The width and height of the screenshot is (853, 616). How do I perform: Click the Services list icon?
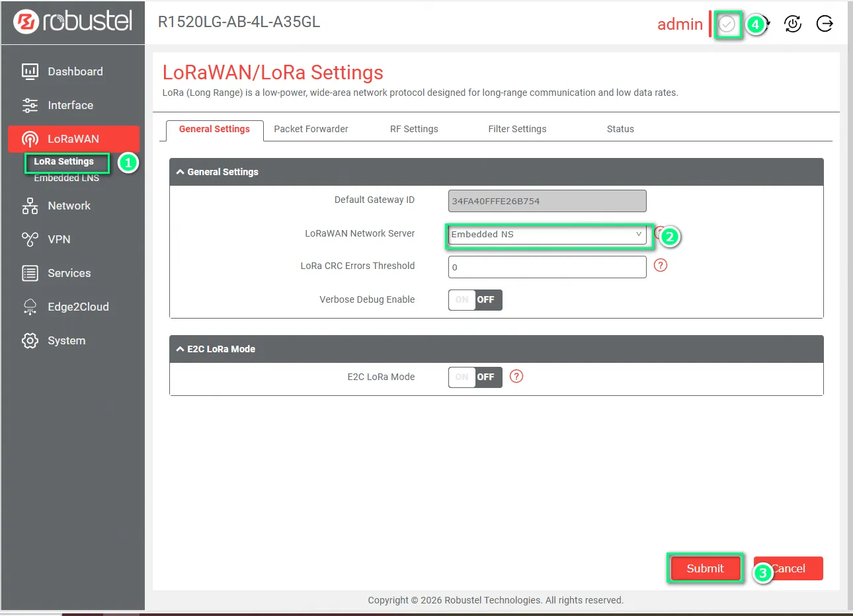pyautogui.click(x=30, y=273)
